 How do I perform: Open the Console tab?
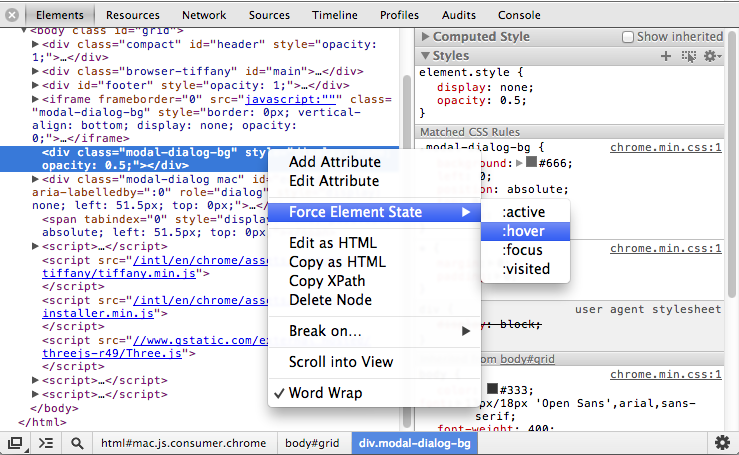click(x=519, y=15)
